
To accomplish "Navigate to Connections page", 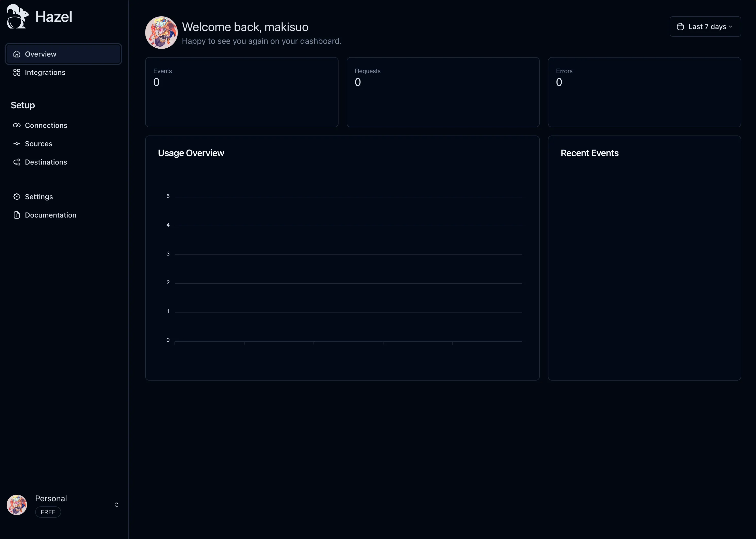I will (x=46, y=126).
